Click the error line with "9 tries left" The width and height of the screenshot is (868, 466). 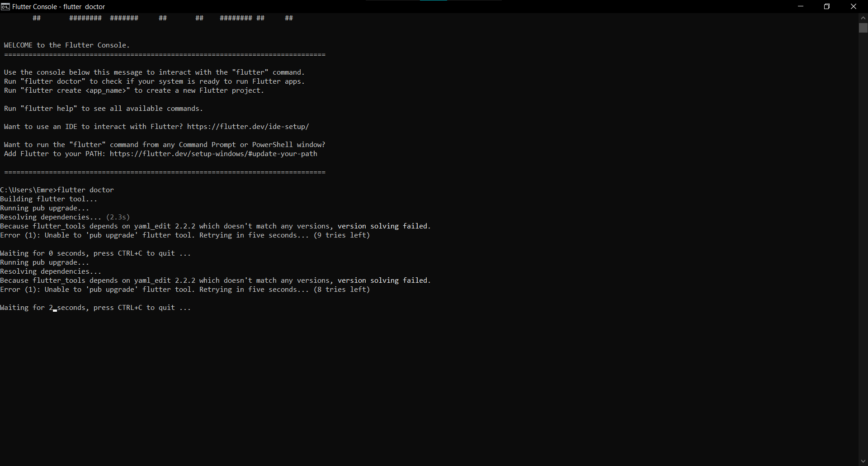point(185,235)
